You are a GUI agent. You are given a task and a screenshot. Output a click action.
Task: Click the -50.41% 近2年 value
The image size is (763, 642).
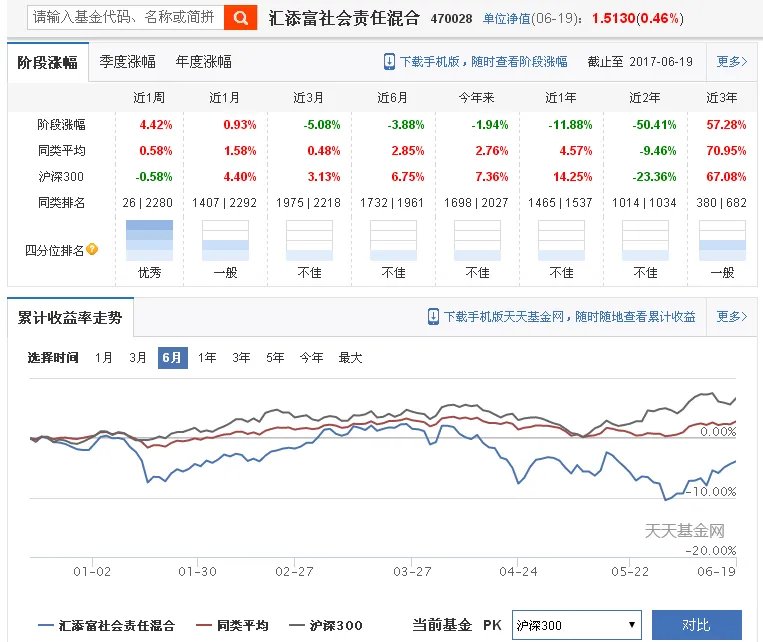point(654,125)
